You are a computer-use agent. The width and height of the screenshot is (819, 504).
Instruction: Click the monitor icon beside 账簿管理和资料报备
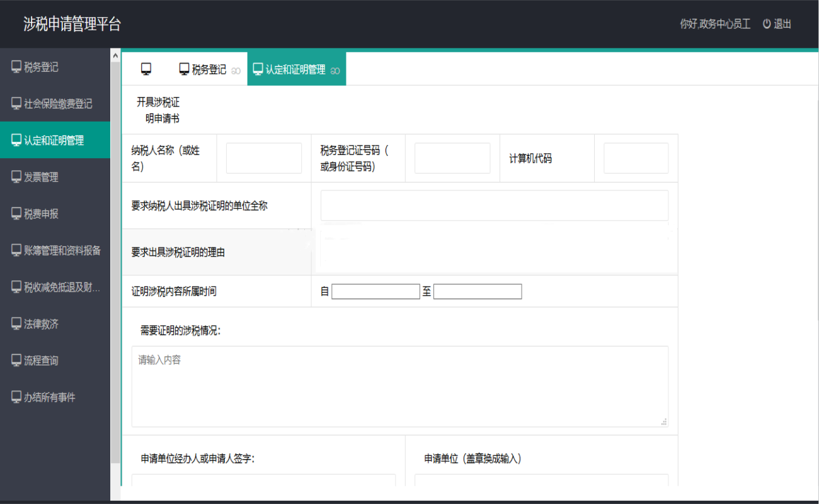[x=16, y=249]
